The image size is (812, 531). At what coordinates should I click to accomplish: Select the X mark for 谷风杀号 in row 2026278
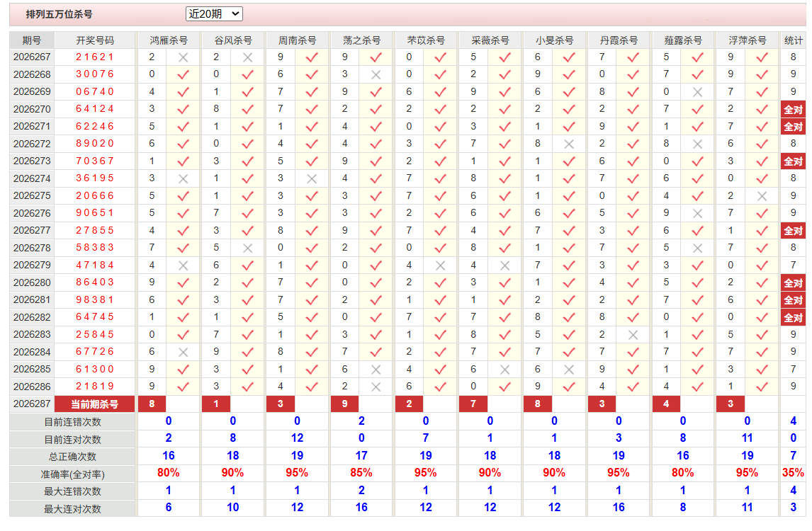pos(247,249)
